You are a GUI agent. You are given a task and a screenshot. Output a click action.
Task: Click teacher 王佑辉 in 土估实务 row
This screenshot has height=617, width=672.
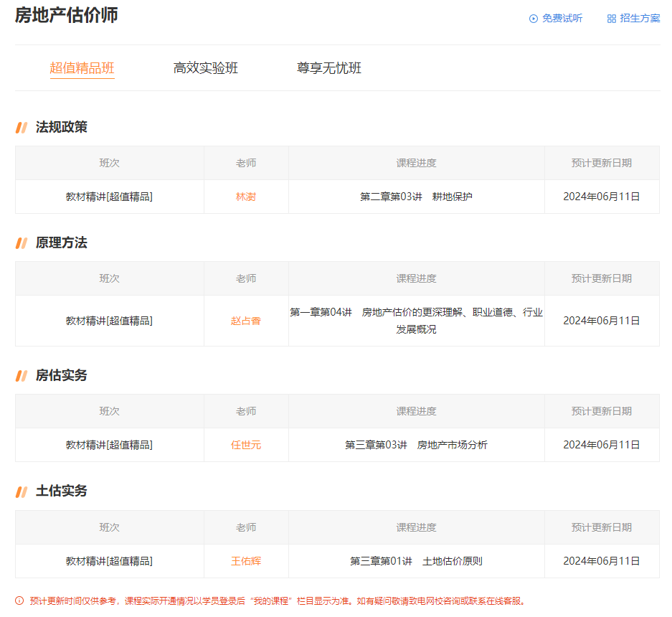coord(245,560)
